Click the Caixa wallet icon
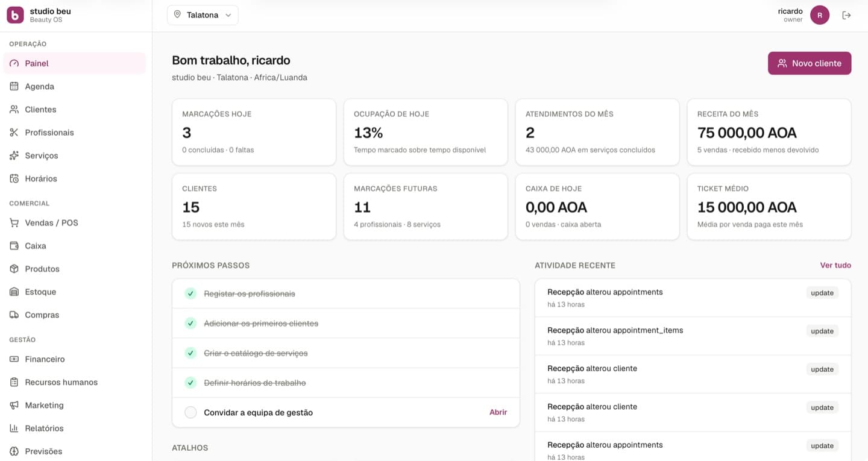This screenshot has width=868, height=461. pos(14,246)
